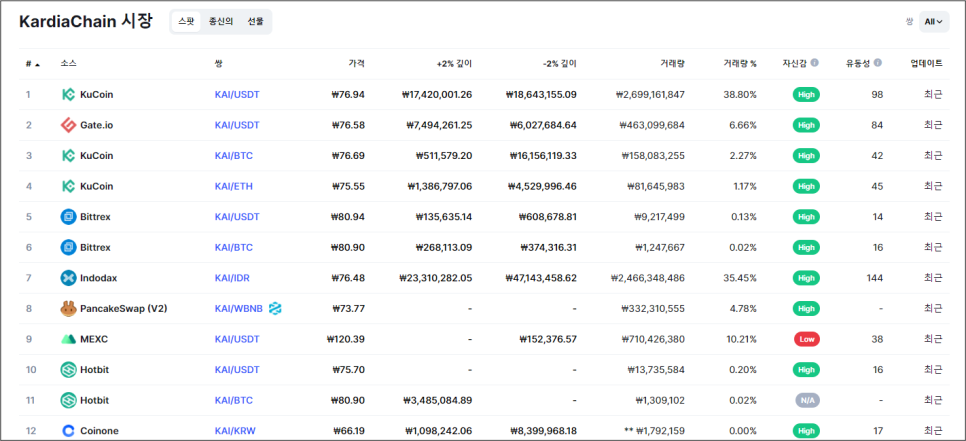
Task: Sort the table by the # column
Action: [32, 63]
